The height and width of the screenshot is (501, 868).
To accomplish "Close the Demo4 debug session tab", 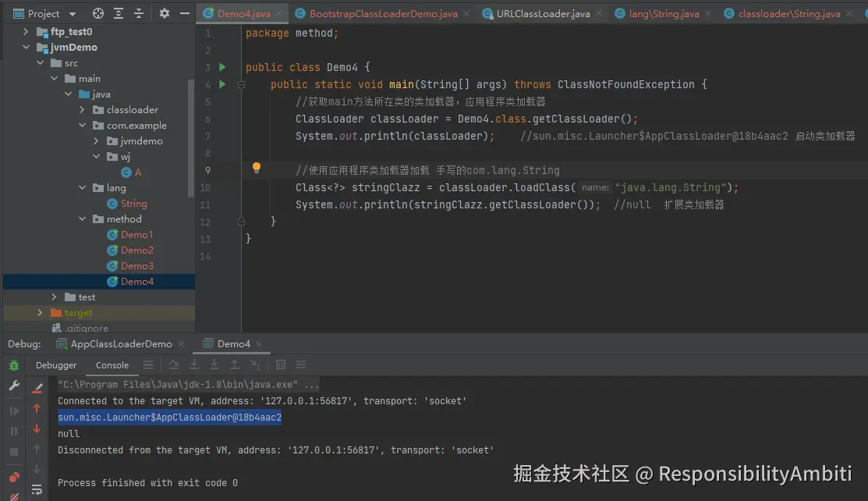I will pos(259,344).
